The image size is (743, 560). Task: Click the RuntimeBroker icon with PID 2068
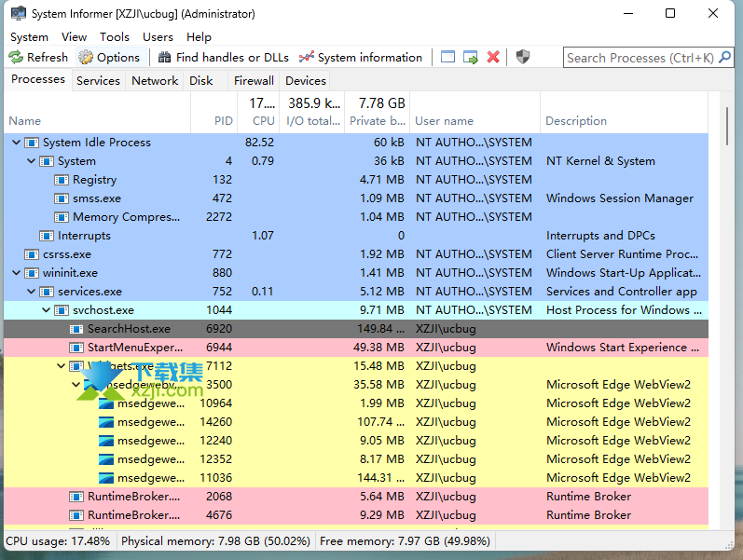coord(76,497)
